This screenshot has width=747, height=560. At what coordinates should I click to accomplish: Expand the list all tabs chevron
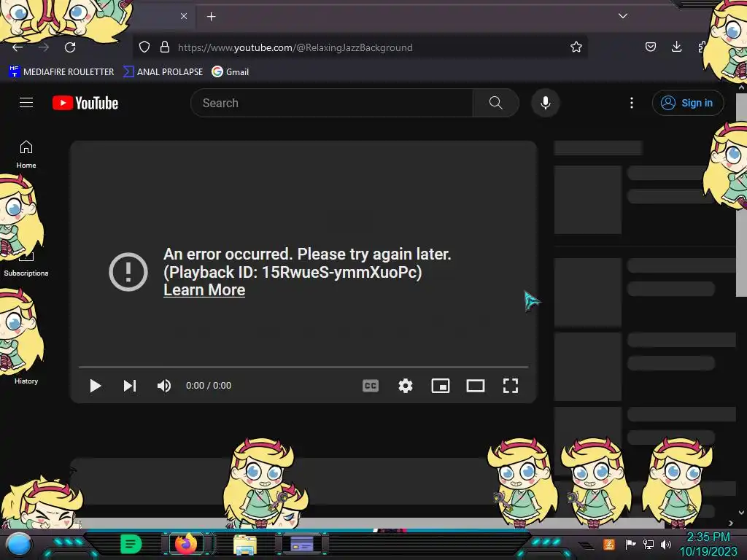point(623,16)
